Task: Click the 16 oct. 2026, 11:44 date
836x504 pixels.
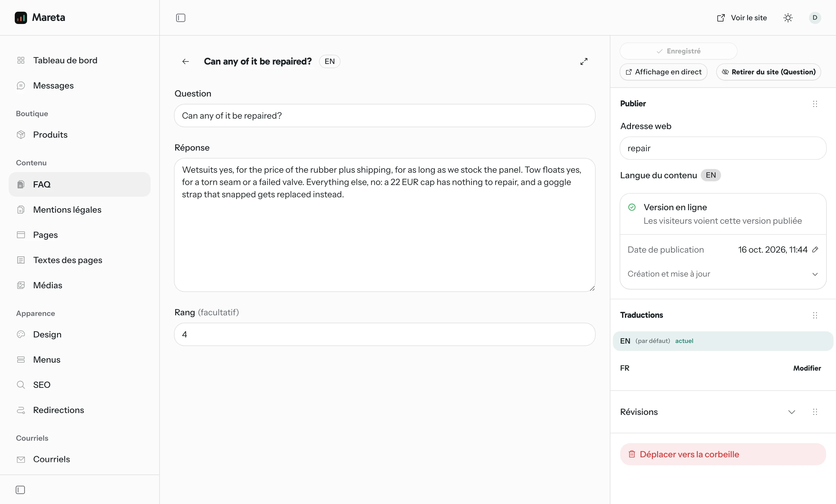Action: (x=773, y=250)
